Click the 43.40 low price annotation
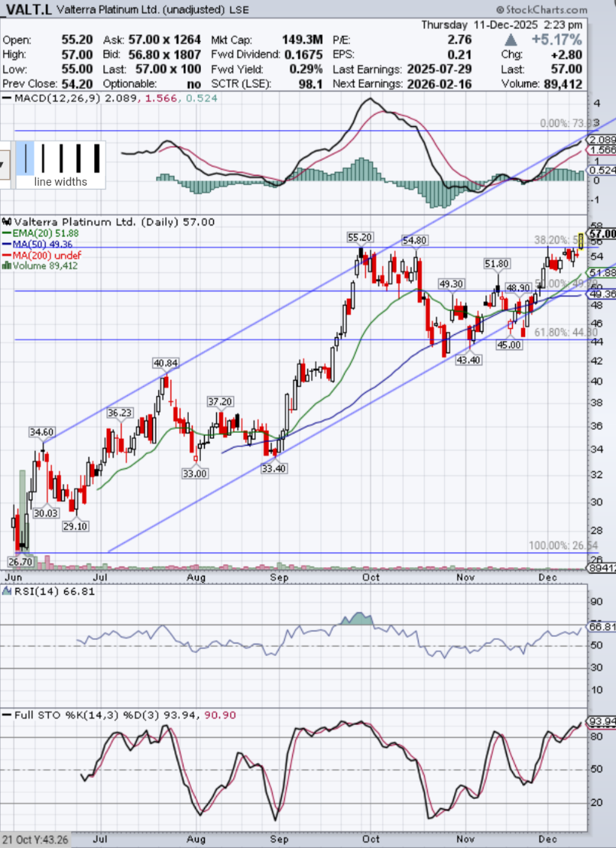This screenshot has height=848, width=616. pos(468,360)
